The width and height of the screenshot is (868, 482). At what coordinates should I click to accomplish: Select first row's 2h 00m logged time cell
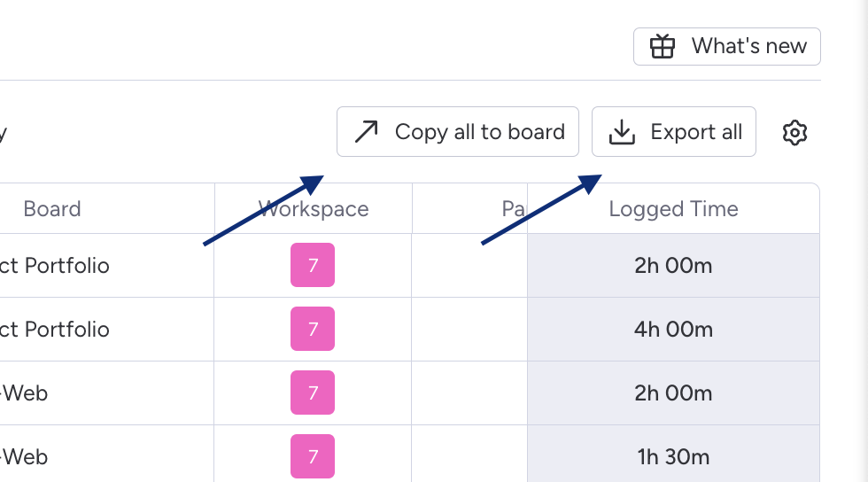[673, 266]
